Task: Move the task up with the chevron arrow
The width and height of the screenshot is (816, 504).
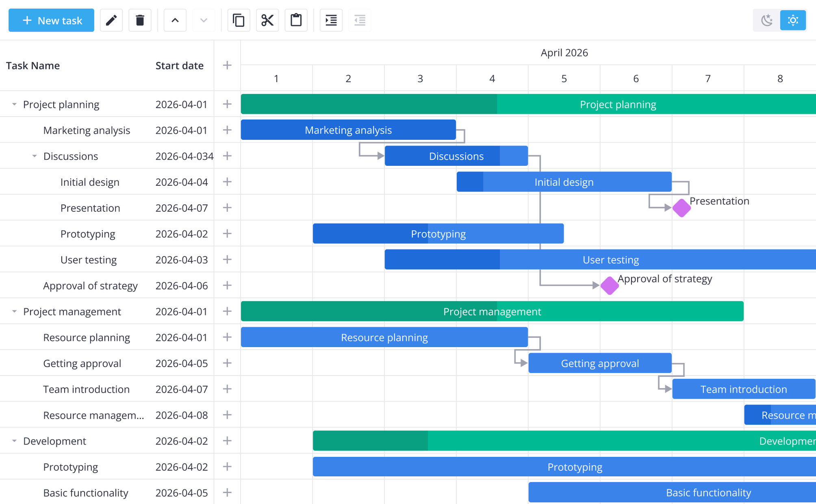Action: [x=175, y=20]
